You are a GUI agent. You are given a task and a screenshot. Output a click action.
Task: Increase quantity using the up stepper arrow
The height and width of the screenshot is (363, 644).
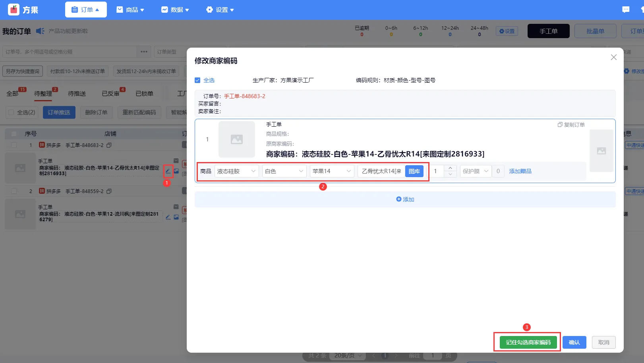(450, 168)
